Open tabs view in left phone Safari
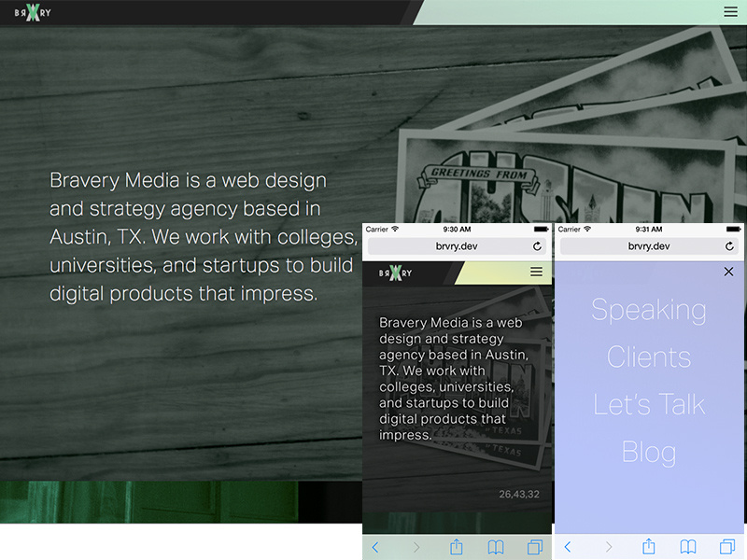Image resolution: width=747 pixels, height=560 pixels. pos(535,547)
